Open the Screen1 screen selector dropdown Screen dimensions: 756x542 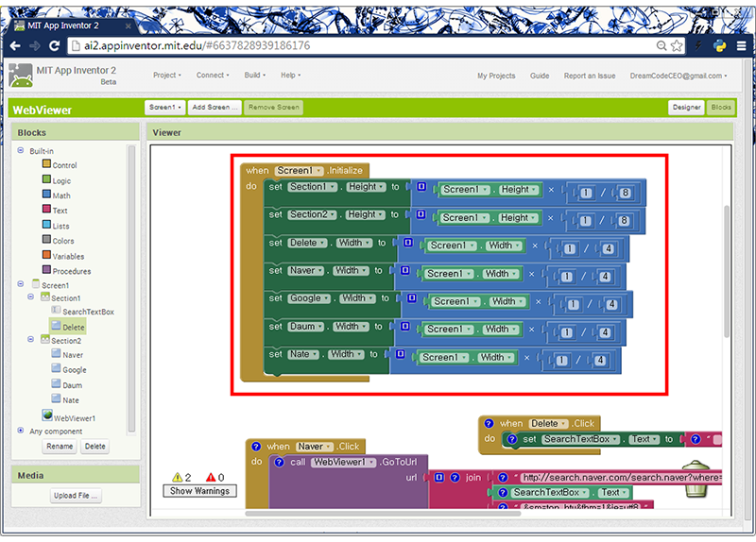[x=164, y=107]
